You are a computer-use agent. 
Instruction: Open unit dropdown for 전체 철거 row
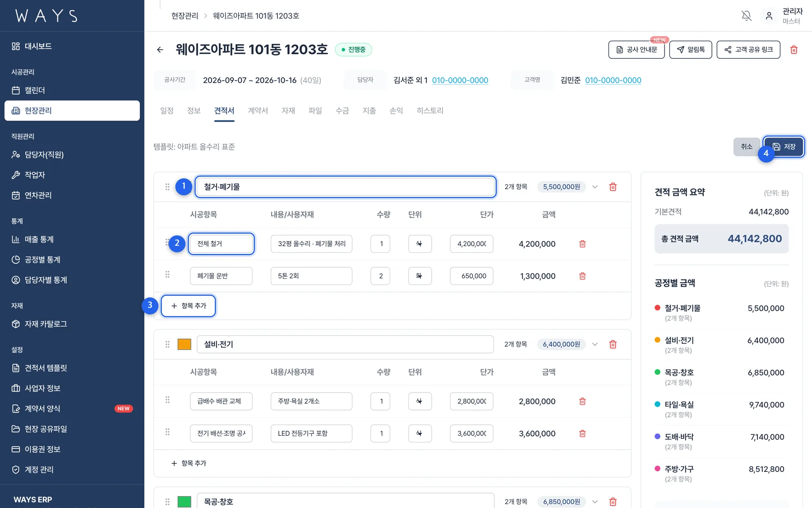(420, 244)
